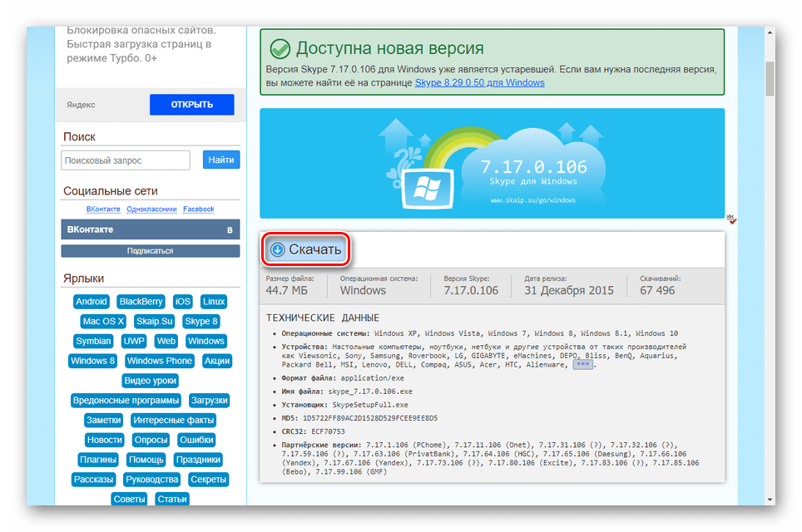The image size is (802, 532).
Task: Click the Skype 7.17.0.106 Windows banner image
Action: pos(492,164)
